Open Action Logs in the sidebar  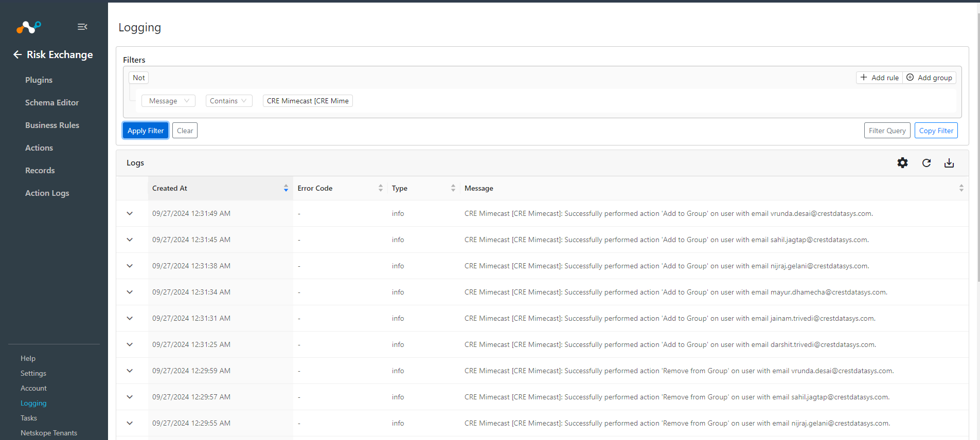coord(47,193)
